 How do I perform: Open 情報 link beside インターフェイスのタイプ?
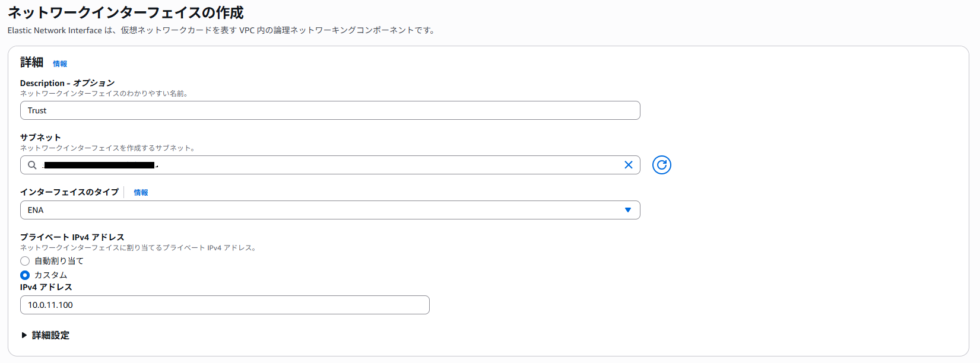[x=141, y=192]
